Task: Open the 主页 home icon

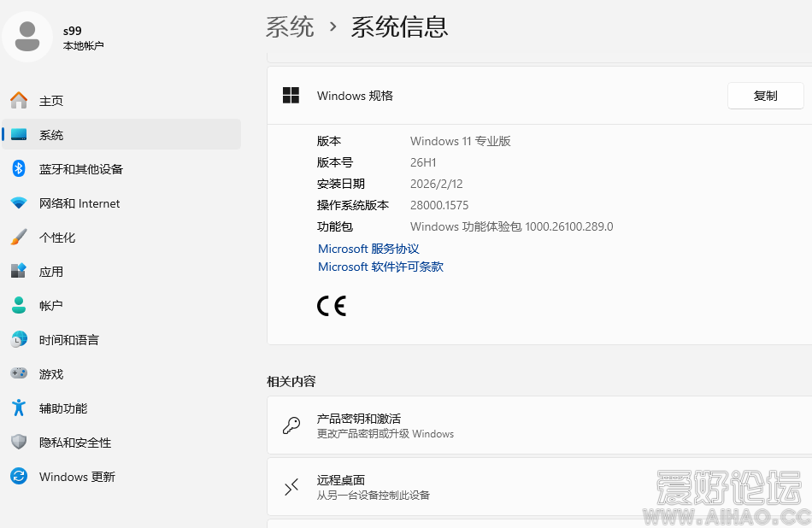Action: pyautogui.click(x=19, y=101)
